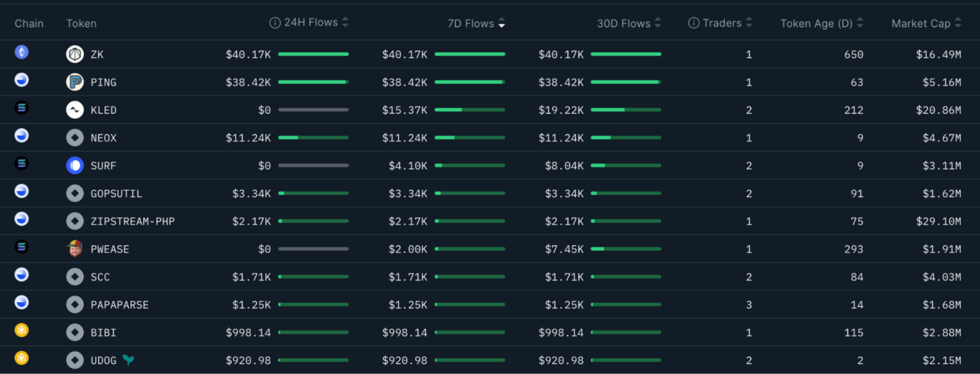The height and width of the screenshot is (374, 980).
Task: Click the PING token logo icon
Action: (75, 82)
